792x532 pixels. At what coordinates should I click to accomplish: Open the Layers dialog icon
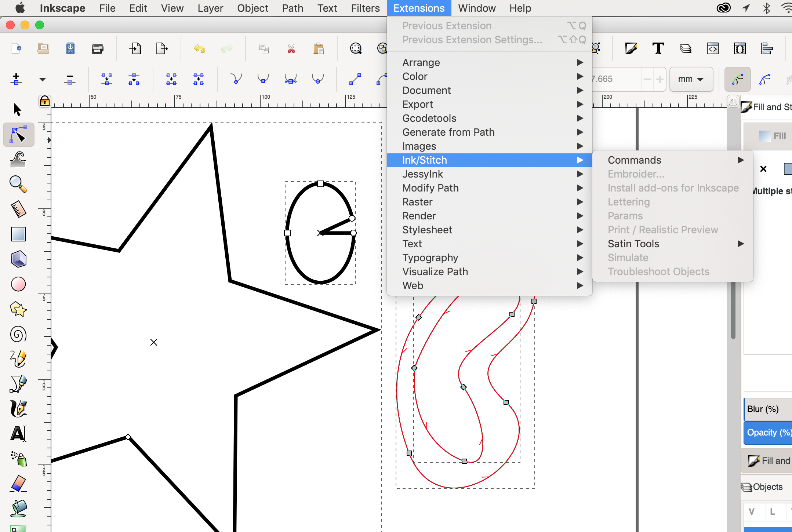[x=686, y=48]
